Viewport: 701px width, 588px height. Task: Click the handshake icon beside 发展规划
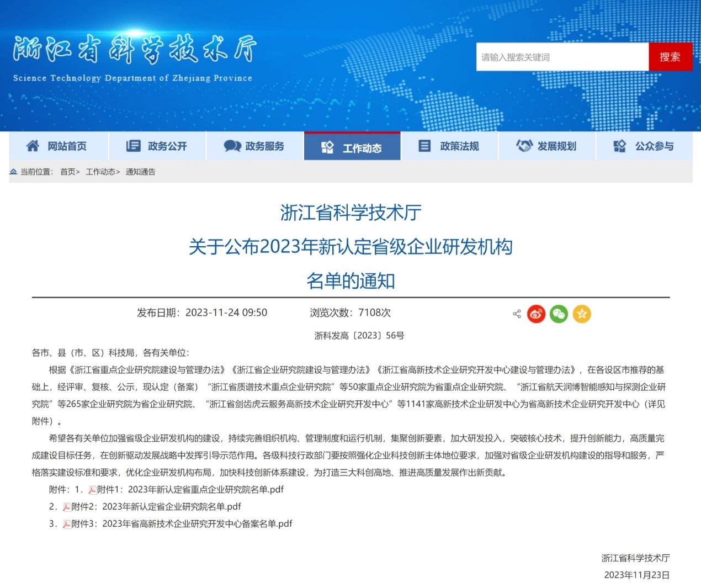pyautogui.click(x=524, y=146)
